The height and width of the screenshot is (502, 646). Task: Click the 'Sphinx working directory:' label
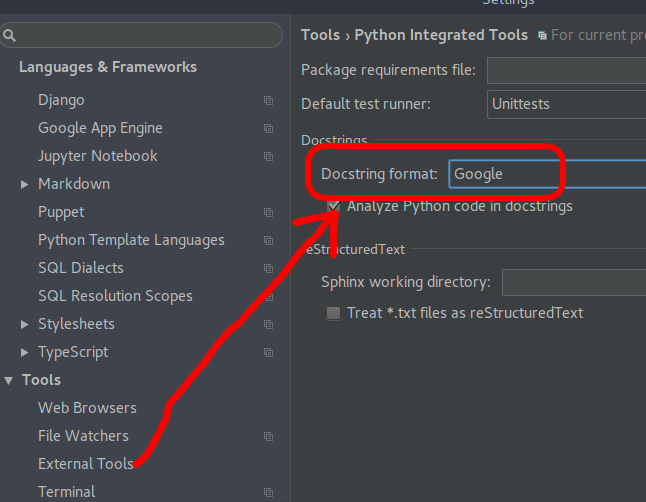point(406,282)
